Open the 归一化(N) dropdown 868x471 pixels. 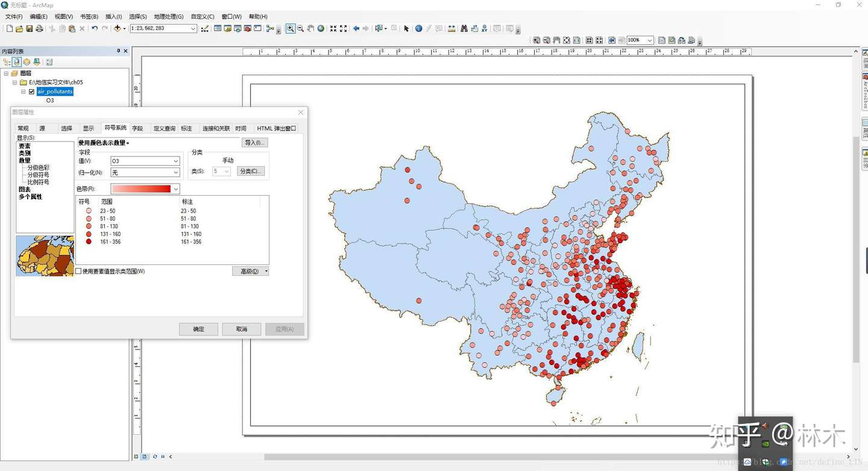176,172
